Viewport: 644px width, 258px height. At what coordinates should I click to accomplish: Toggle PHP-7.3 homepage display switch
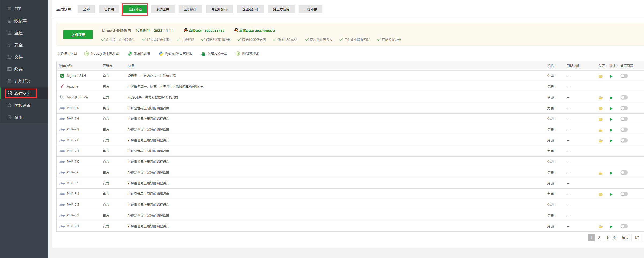click(624, 130)
